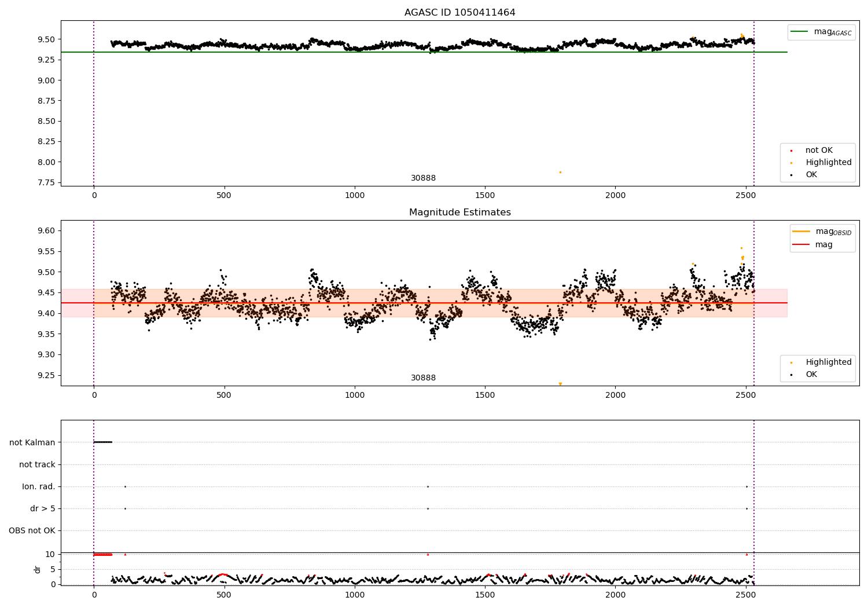868x608 pixels.
Task: Click the red 'mag' legend line in middle plot
Action: tap(801, 244)
